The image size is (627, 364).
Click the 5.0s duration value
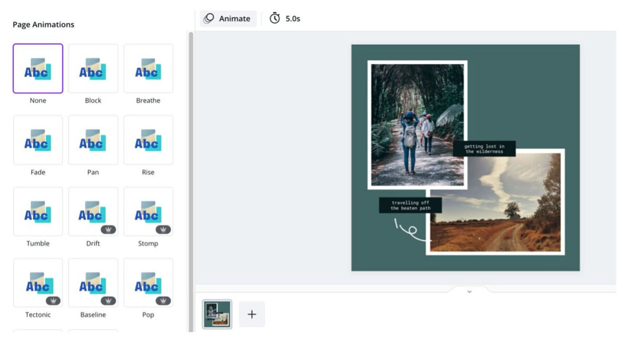click(293, 18)
